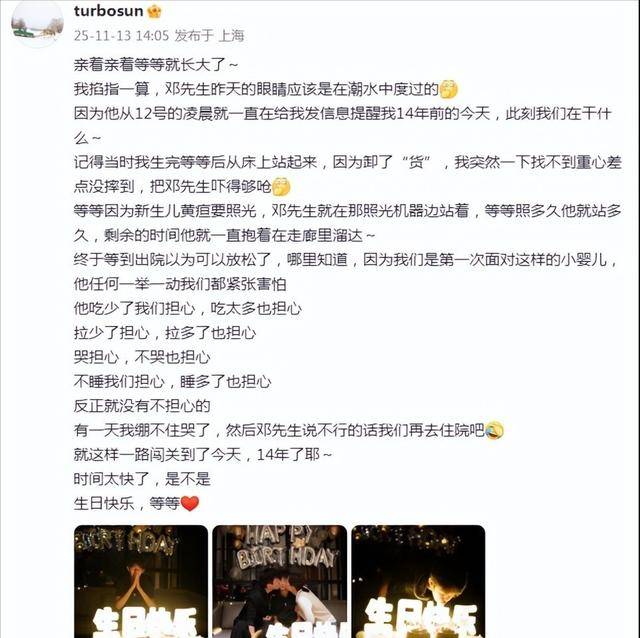
Task: Open the turbosun username link
Action: (109, 11)
